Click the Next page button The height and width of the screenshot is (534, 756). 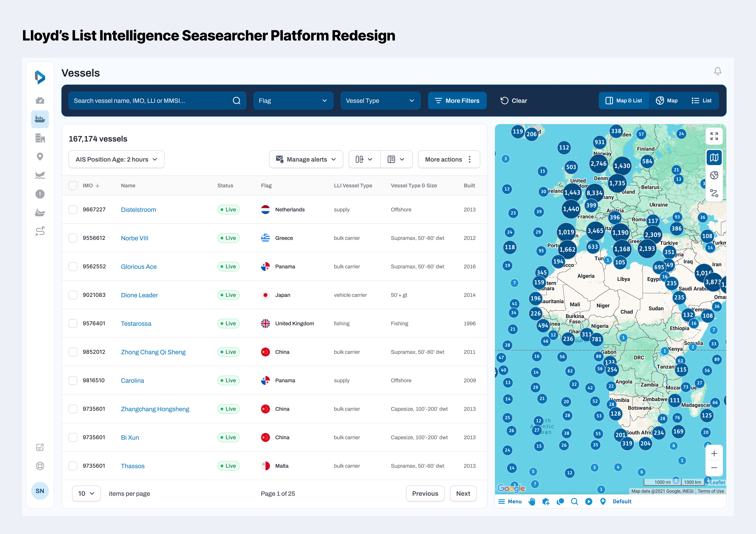(x=463, y=494)
